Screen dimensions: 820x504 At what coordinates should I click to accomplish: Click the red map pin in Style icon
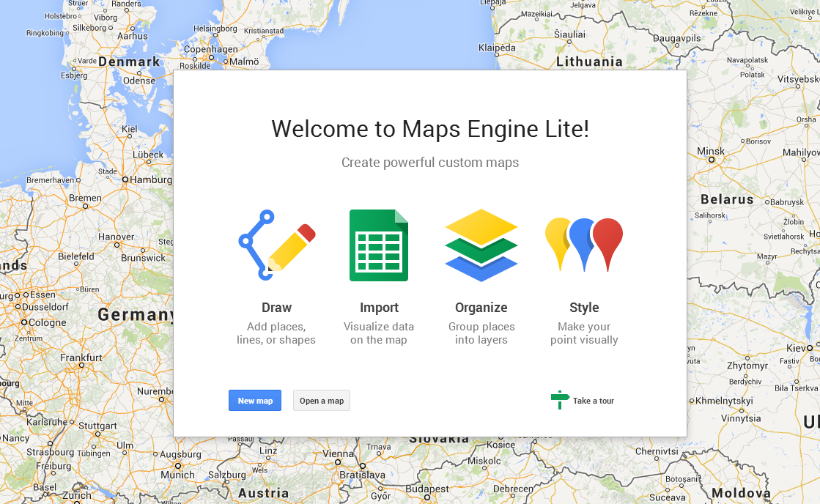[607, 242]
